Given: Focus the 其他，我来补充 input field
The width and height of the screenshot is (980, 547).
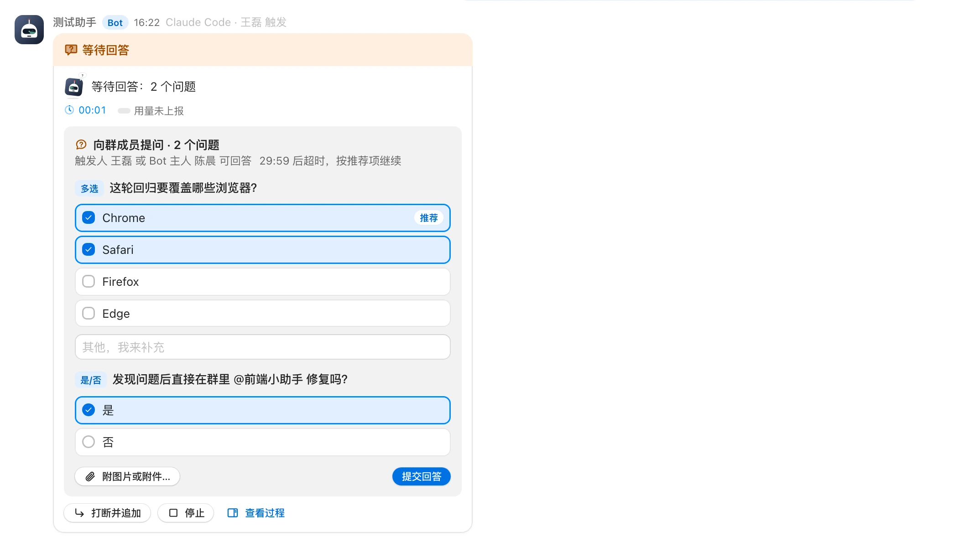Looking at the screenshot, I should (x=263, y=347).
